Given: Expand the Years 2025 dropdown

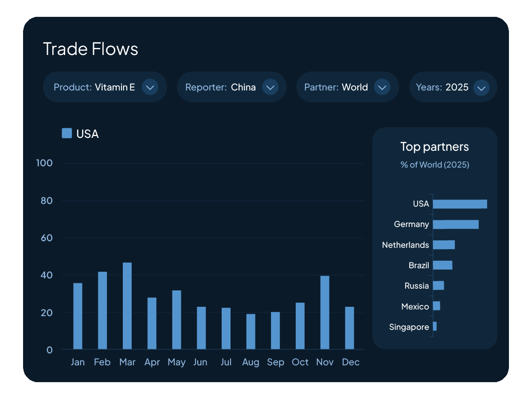Looking at the screenshot, I should point(453,87).
